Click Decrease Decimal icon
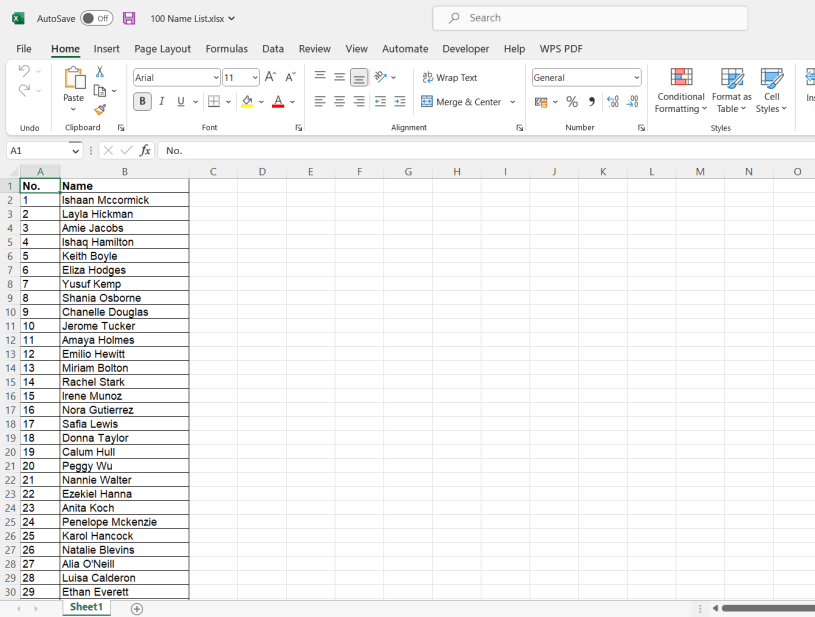 (x=633, y=102)
